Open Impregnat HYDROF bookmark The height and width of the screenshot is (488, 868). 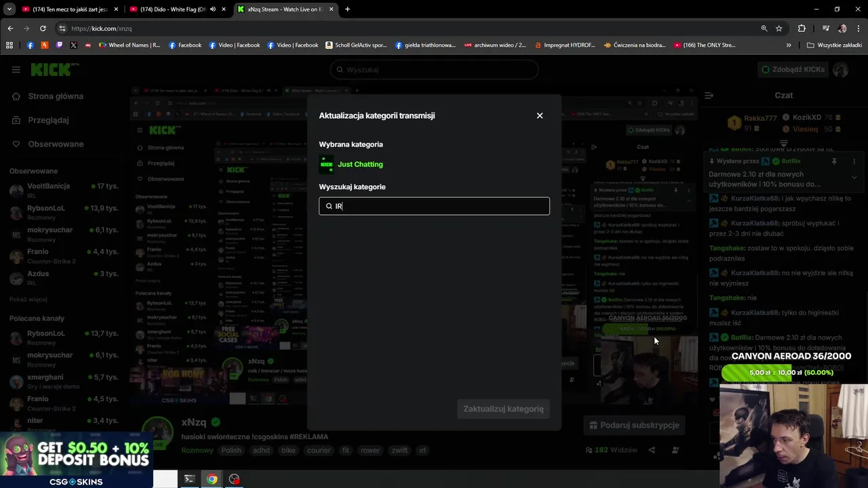click(565, 45)
